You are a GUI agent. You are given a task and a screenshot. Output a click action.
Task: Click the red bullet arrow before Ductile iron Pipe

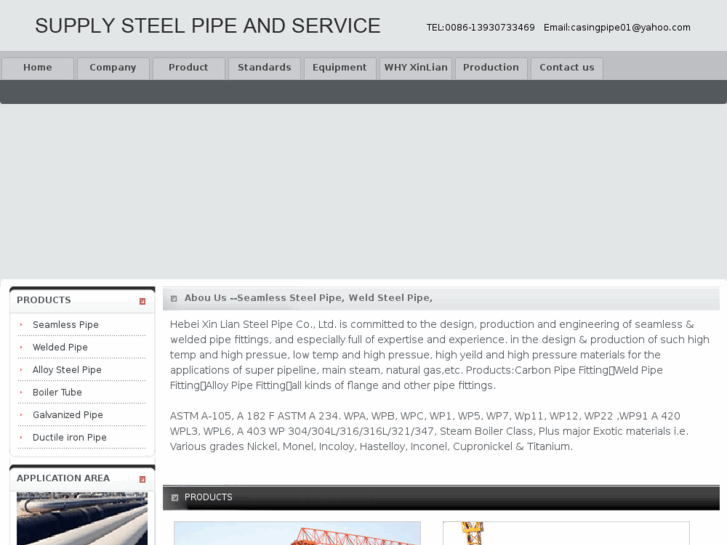point(21,437)
